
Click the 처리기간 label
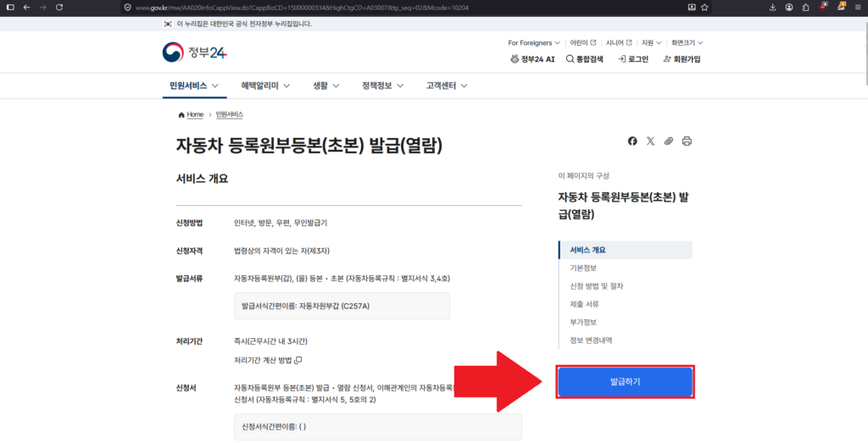click(189, 341)
